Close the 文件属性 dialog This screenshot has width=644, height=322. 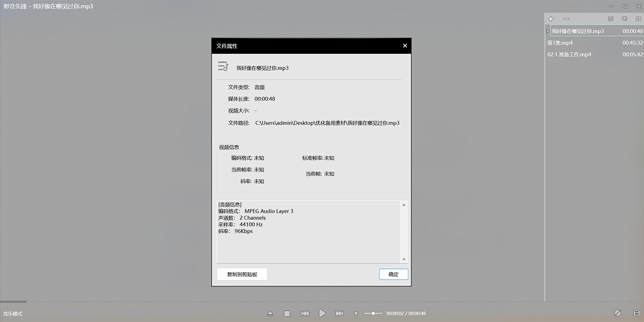click(405, 46)
